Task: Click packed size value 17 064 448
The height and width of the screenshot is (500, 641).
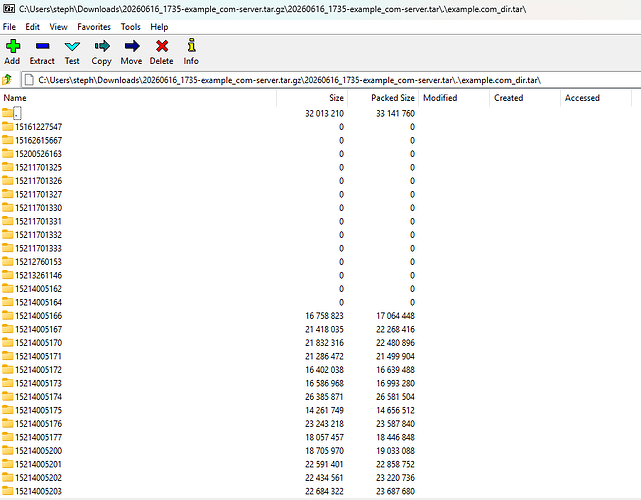Action: [395, 316]
